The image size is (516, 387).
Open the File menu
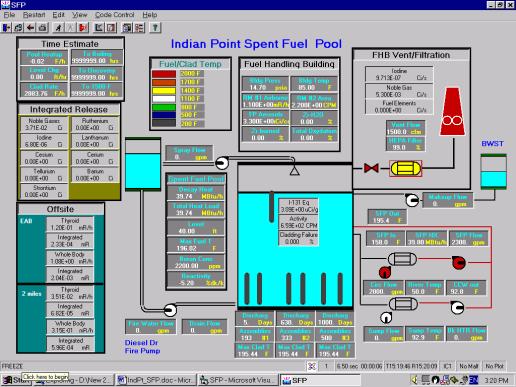pyautogui.click(x=9, y=15)
